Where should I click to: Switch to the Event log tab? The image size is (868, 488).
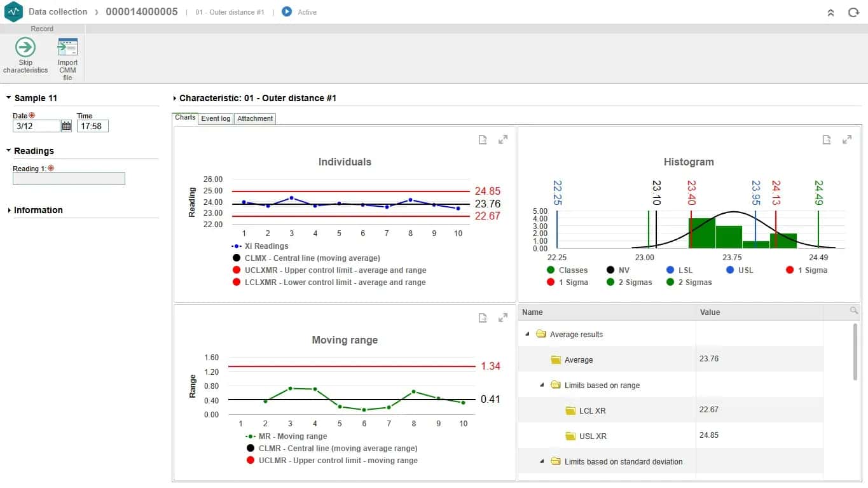pyautogui.click(x=216, y=118)
